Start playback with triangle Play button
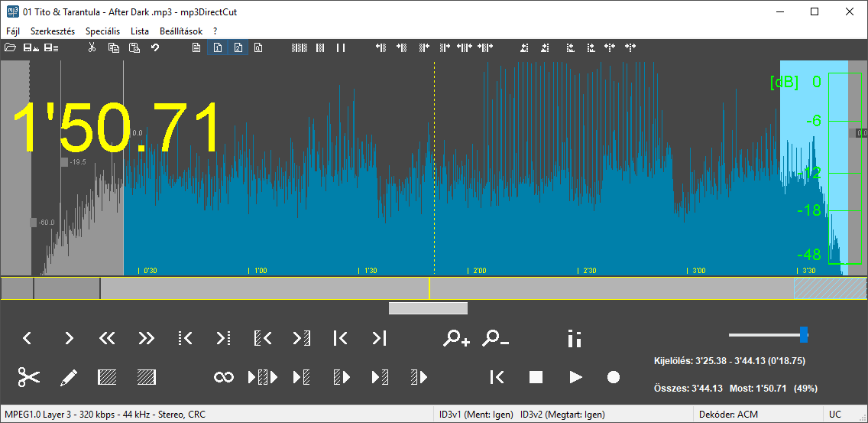Viewport: 868px width, 423px height. (x=575, y=378)
